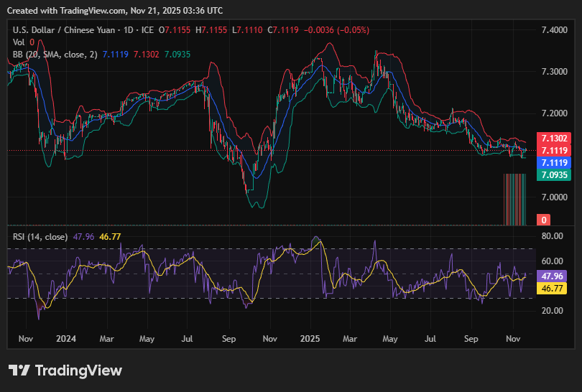Select the BB (20, SMA, close, 2) indicator label
Image resolution: width=582 pixels, height=392 pixels.
point(55,54)
